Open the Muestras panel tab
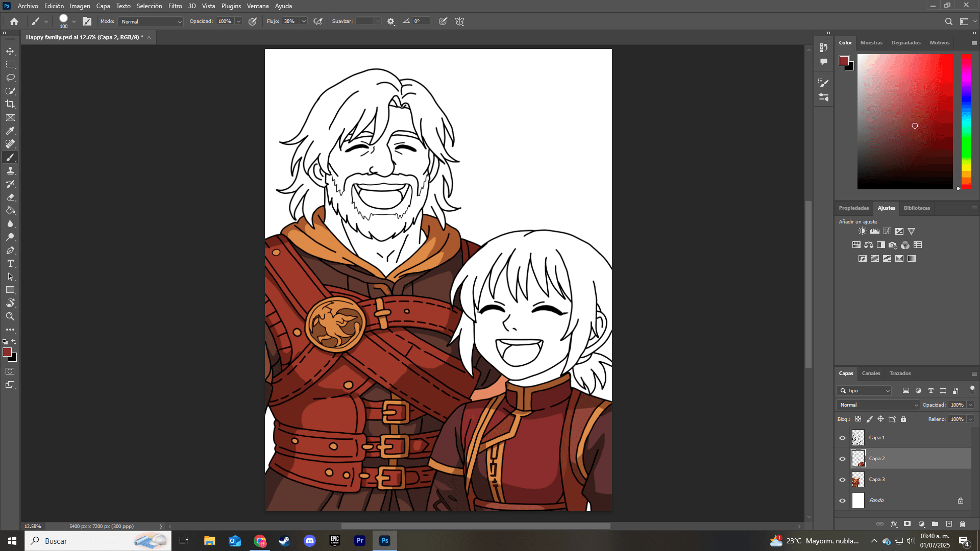 point(871,43)
